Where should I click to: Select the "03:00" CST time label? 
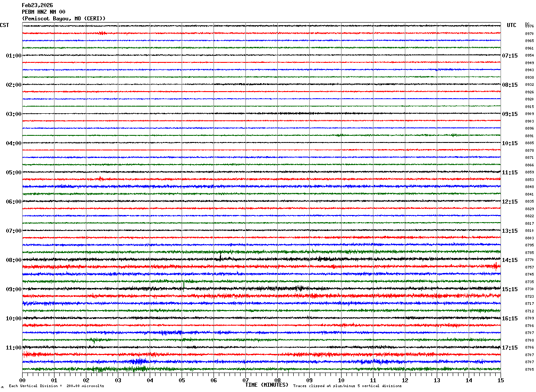click(x=14, y=114)
